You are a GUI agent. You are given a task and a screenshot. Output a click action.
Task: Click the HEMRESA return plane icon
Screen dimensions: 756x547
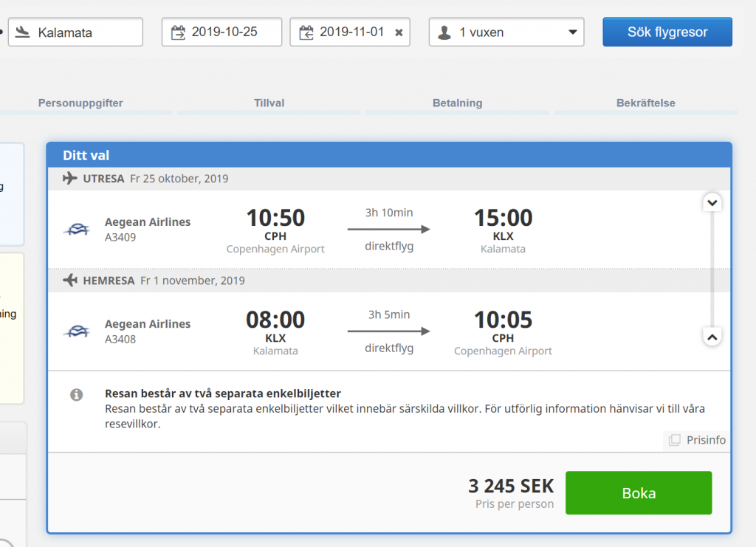(70, 280)
